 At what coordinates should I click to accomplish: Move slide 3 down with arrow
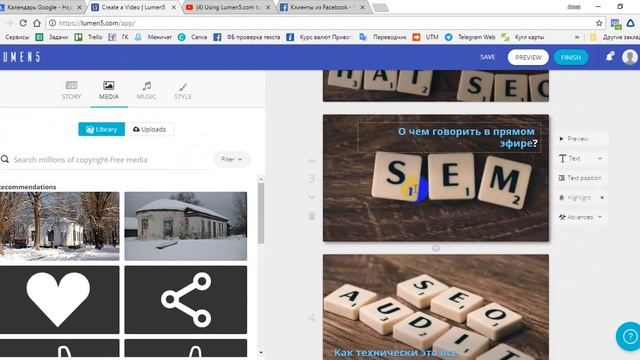(x=311, y=197)
